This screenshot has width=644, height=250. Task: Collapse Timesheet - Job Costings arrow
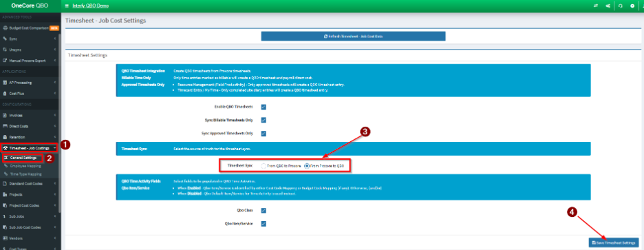(55, 148)
